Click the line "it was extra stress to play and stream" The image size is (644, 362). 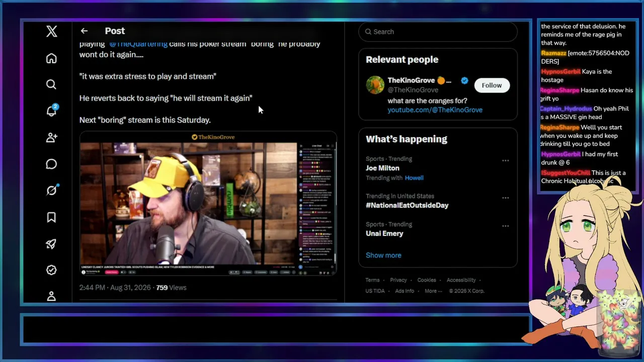(x=148, y=76)
